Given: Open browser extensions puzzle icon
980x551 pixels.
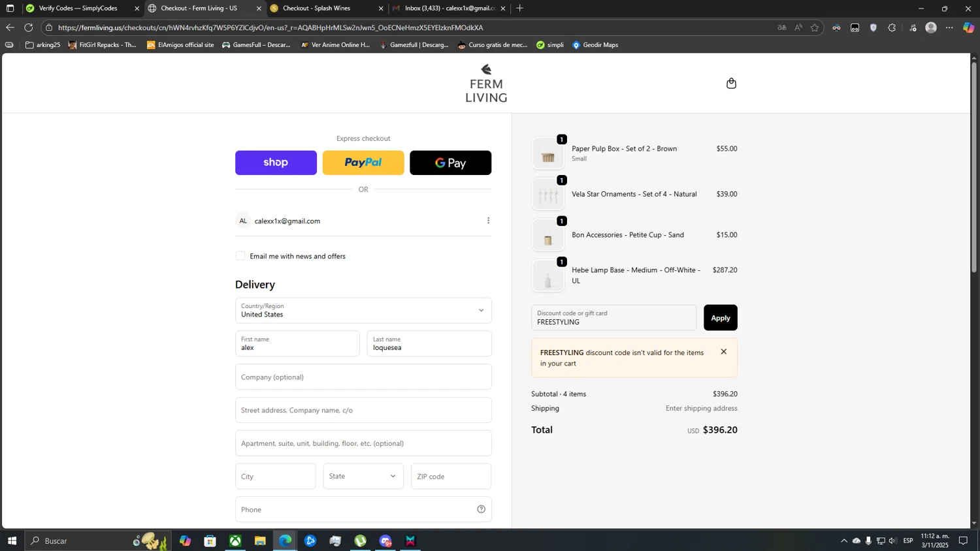Looking at the screenshot, I should coord(892,27).
